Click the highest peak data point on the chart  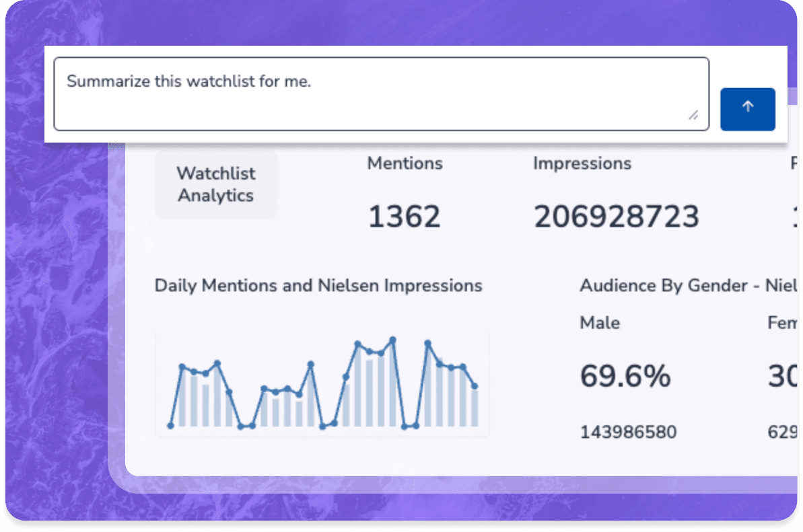point(392,337)
